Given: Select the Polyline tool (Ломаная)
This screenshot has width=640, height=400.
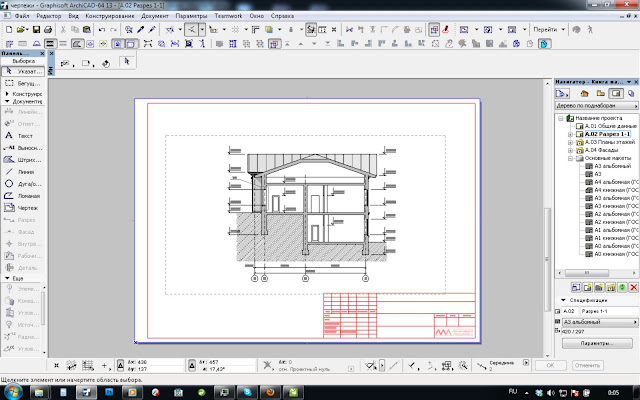Looking at the screenshot, I should click(23, 196).
